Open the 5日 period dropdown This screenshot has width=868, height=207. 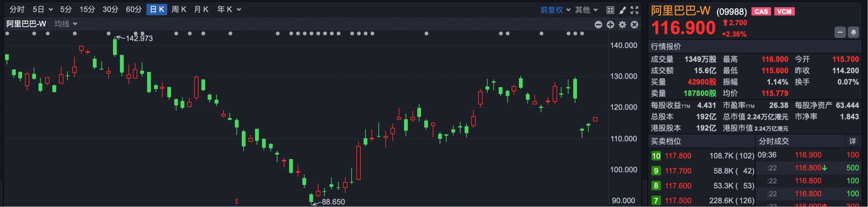pyautogui.click(x=42, y=9)
